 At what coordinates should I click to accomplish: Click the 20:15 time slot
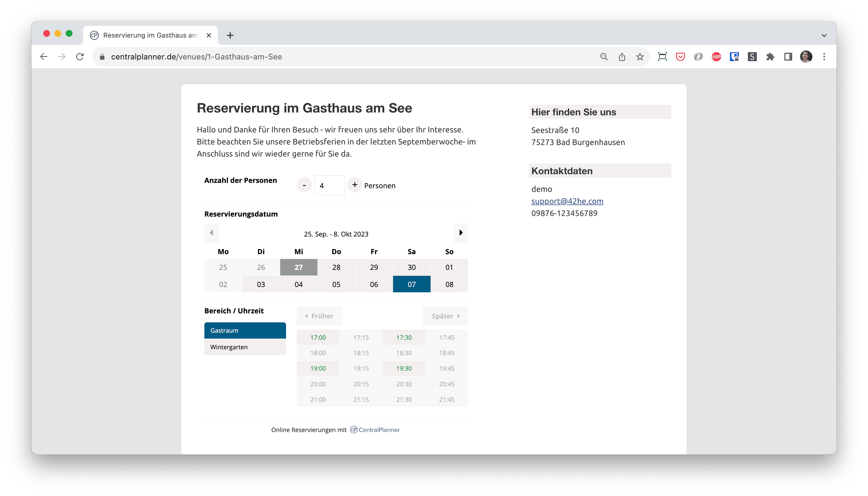[361, 384]
